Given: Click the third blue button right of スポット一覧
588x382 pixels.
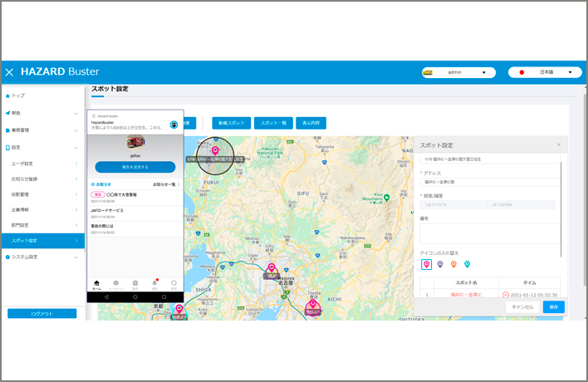Looking at the screenshot, I should tap(311, 123).
